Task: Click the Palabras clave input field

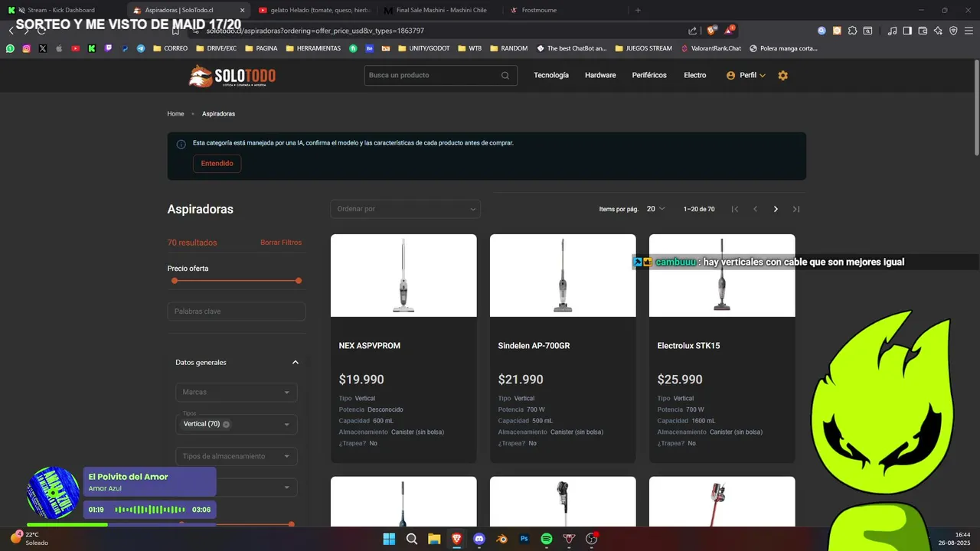Action: click(x=236, y=311)
